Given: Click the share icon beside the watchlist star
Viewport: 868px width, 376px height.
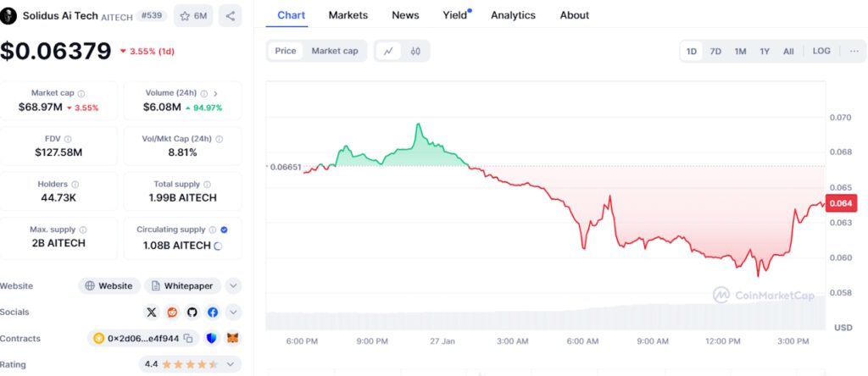Looking at the screenshot, I should (231, 15).
